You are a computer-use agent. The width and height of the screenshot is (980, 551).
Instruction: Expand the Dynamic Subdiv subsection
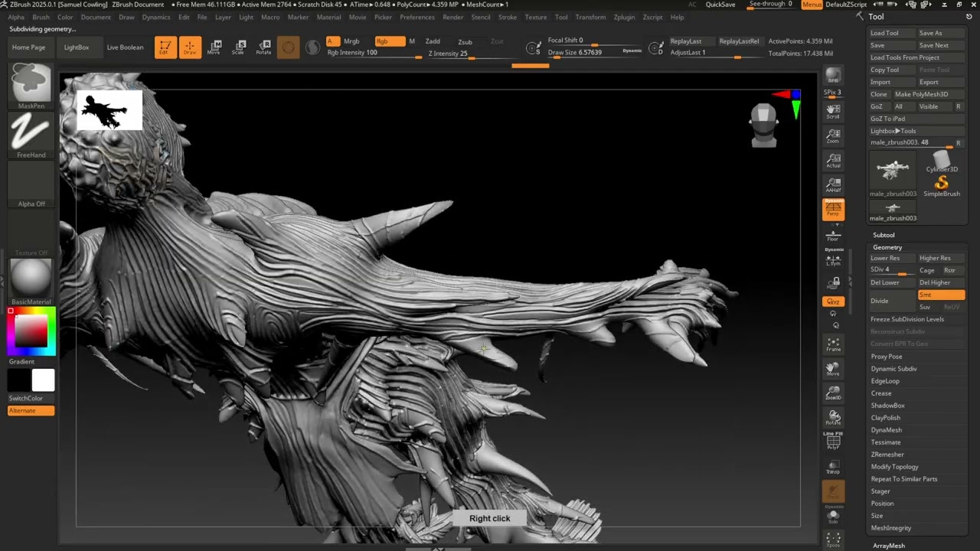[x=893, y=369]
